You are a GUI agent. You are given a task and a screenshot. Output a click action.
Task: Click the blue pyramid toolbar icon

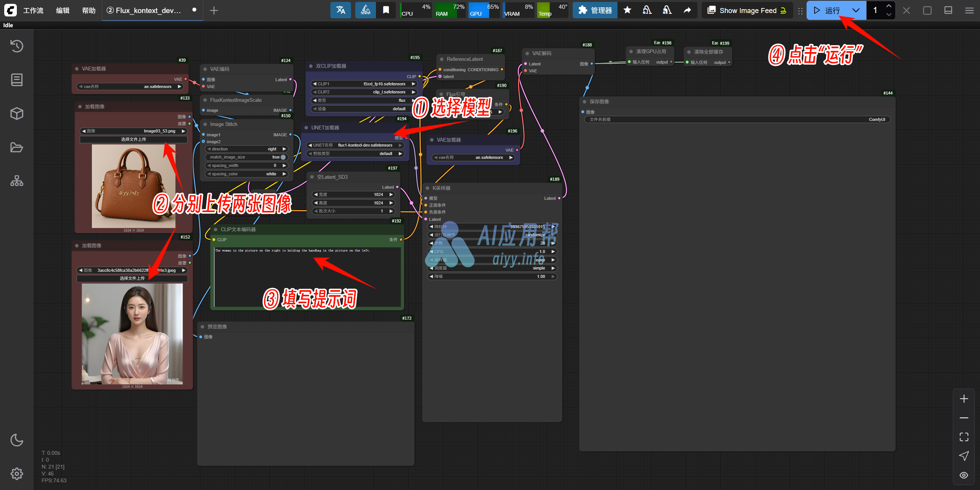(366, 10)
